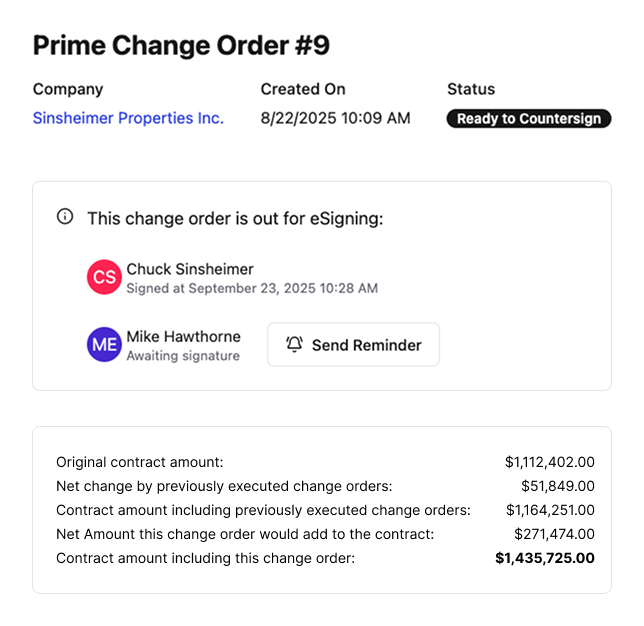Viewport: 644px width, 626px height.
Task: Click the bold $1,435,725.00 total amount
Action: 545,558
